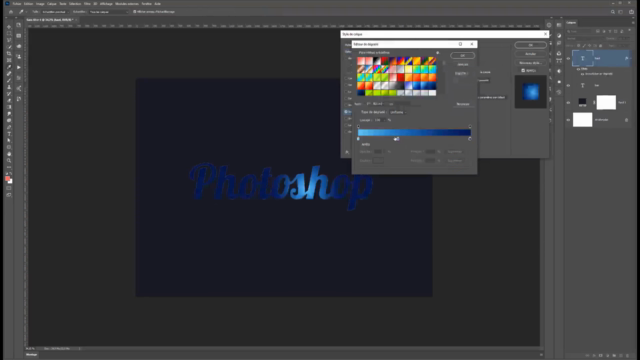Image resolution: width=640 pixels, height=360 pixels.
Task: Click the Search icon at top right
Action: tap(613, 12)
